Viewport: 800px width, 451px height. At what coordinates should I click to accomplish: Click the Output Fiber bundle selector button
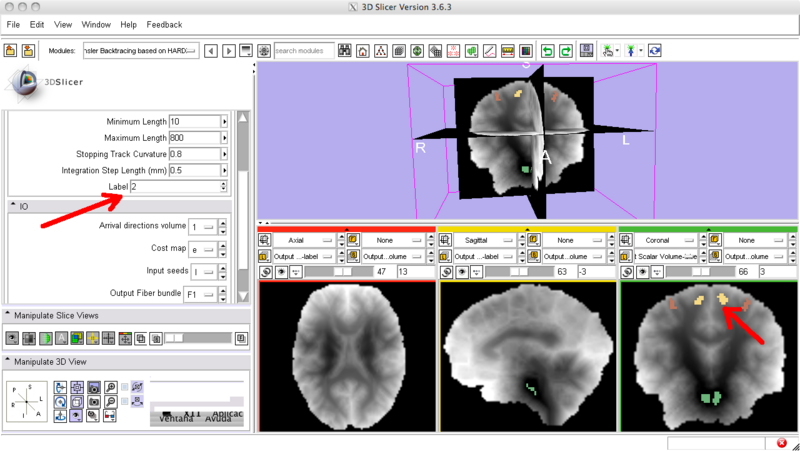click(202, 293)
